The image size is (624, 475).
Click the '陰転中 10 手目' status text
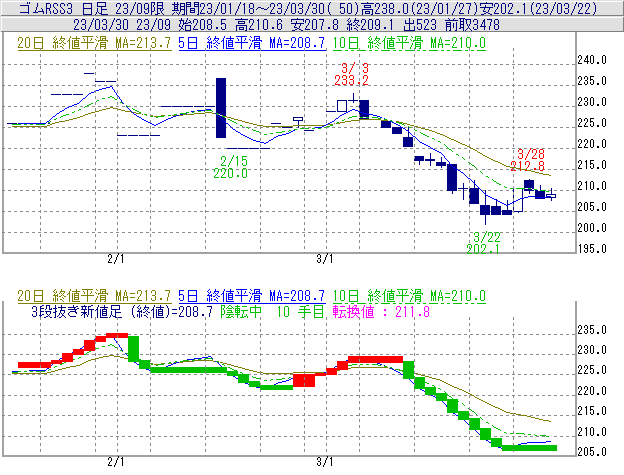click(273, 311)
